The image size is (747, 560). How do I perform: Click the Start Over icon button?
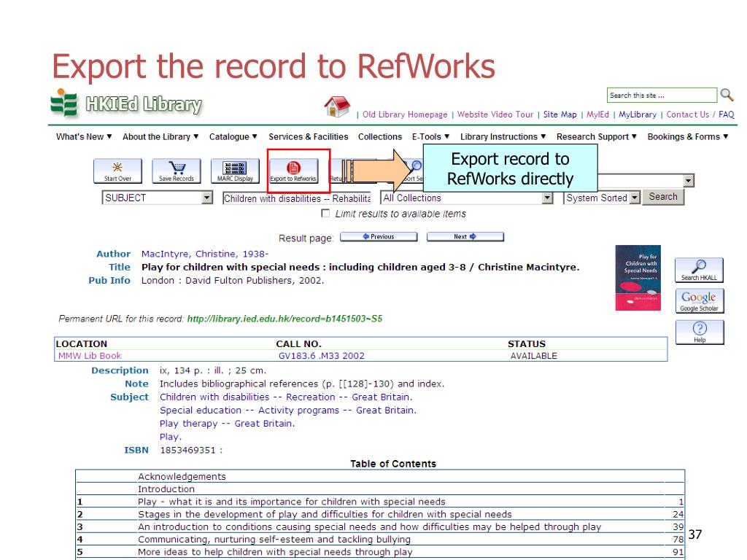117,171
